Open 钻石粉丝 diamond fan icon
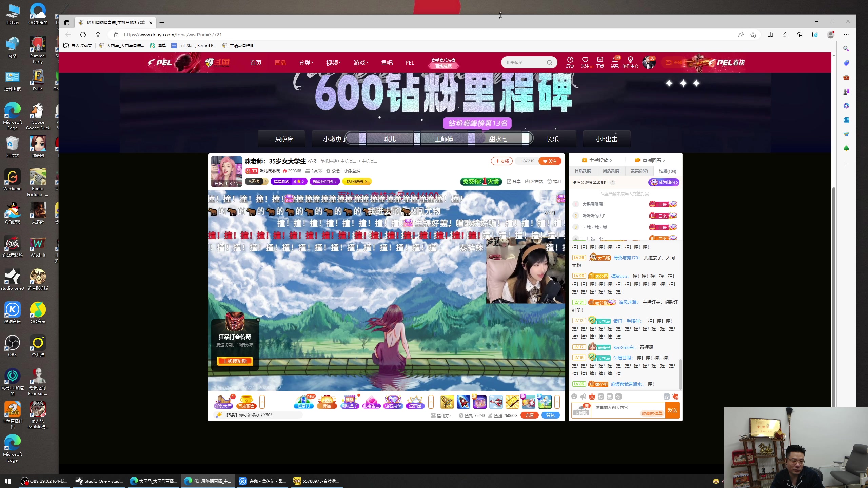The height and width of the screenshot is (488, 868). point(393,402)
